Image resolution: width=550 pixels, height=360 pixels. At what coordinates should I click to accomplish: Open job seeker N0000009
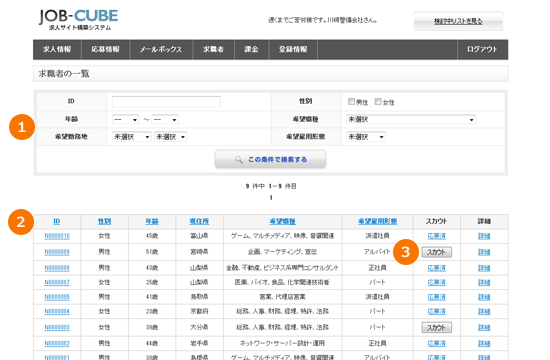tap(57, 252)
